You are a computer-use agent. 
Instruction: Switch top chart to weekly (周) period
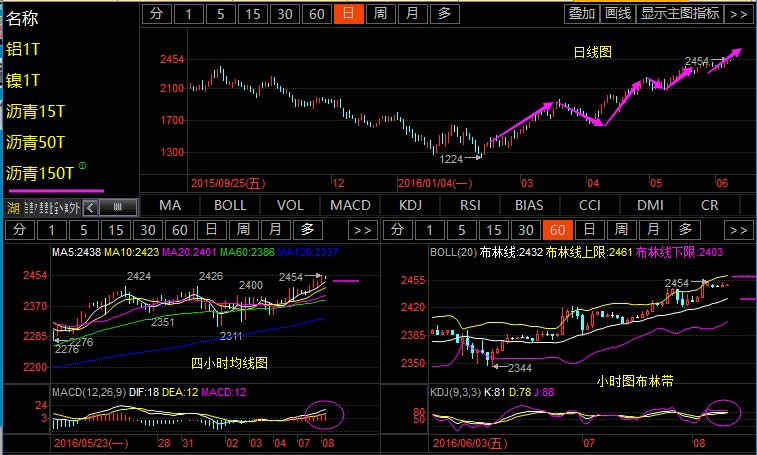tap(380, 13)
